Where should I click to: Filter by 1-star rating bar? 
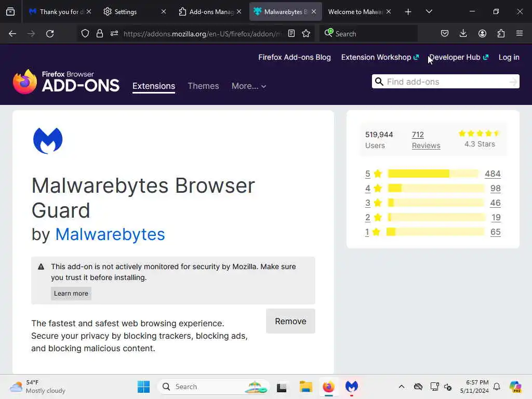pos(435,232)
